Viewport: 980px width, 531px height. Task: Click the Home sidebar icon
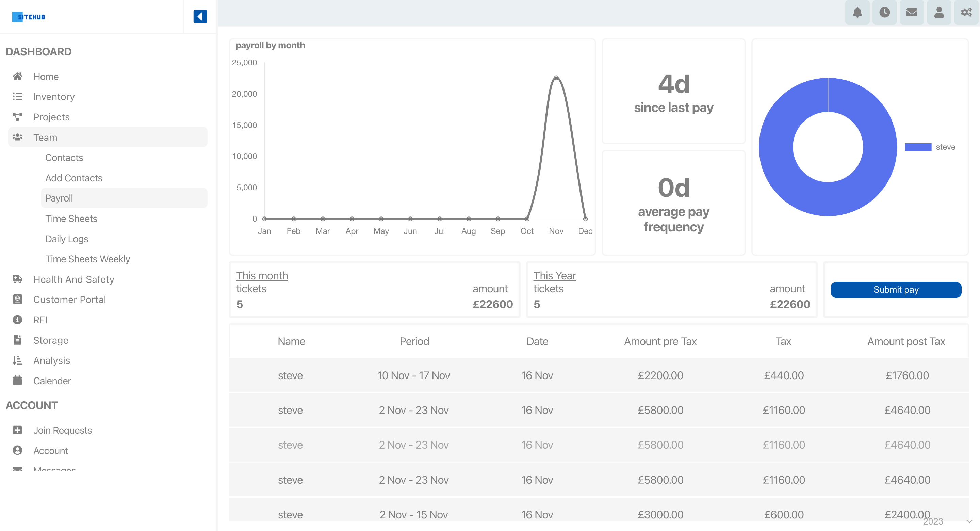(18, 77)
